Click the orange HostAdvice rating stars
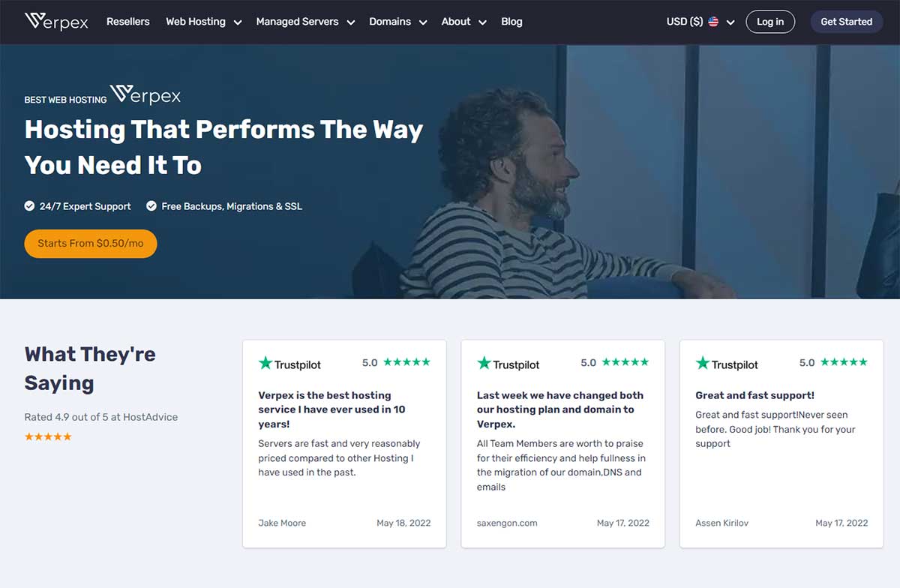The width and height of the screenshot is (900, 588). 48,436
